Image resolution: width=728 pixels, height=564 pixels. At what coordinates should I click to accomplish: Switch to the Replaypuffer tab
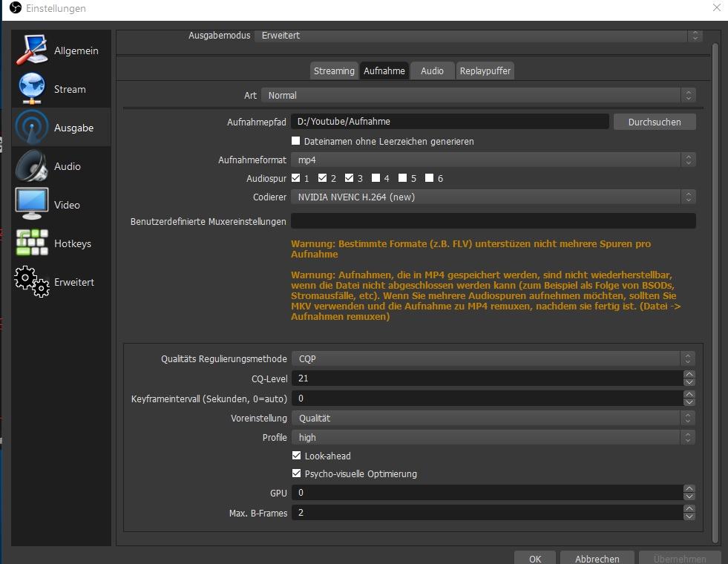[485, 70]
